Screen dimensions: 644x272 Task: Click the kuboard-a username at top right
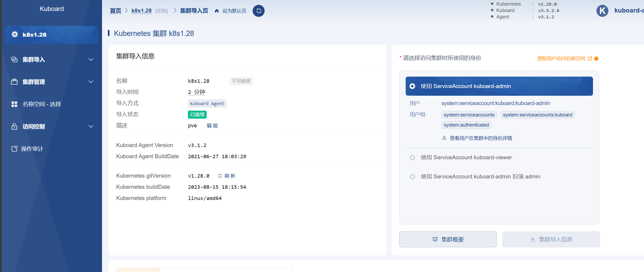coord(629,11)
